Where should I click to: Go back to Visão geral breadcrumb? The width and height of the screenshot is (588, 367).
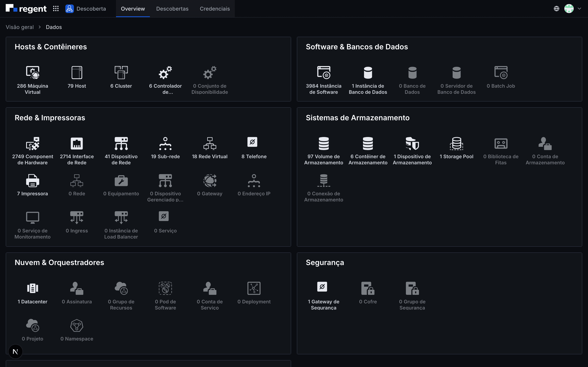[20, 27]
